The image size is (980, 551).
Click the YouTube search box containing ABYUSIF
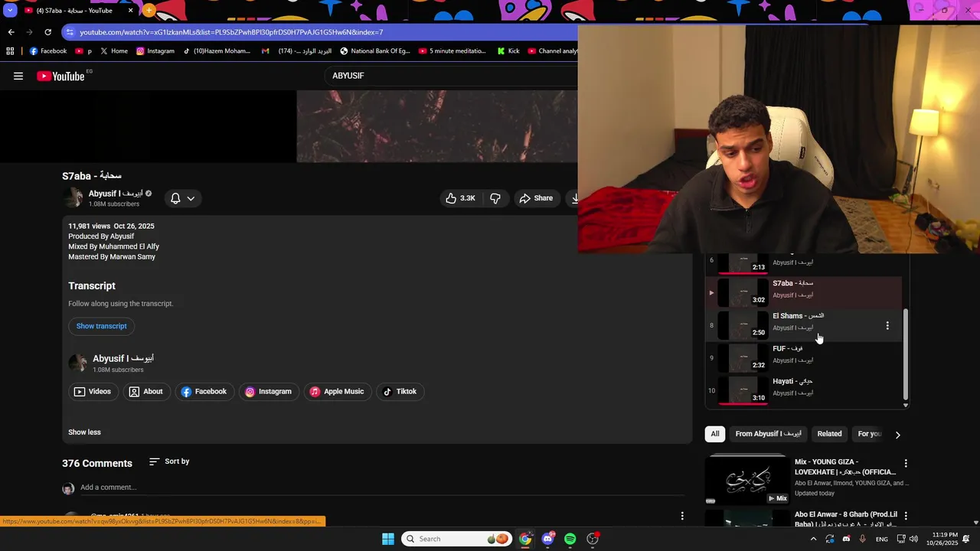[452, 76]
